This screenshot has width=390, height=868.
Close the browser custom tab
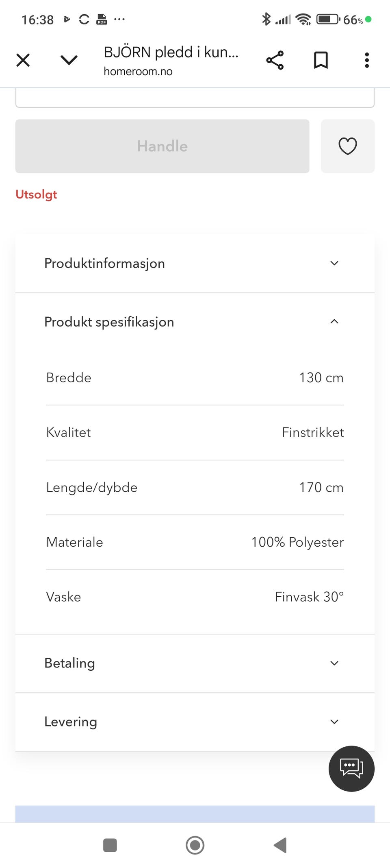[23, 60]
